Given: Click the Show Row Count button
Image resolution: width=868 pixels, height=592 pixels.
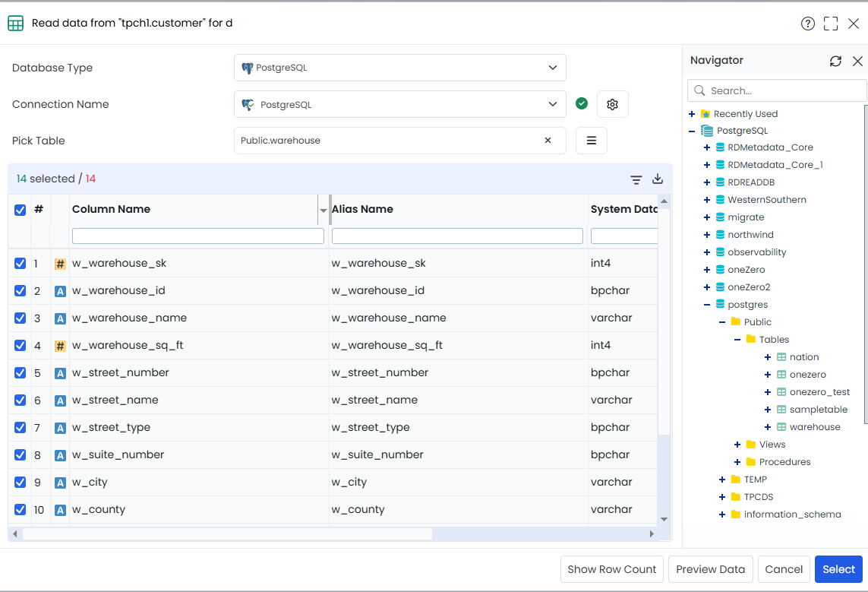Looking at the screenshot, I should [x=611, y=569].
